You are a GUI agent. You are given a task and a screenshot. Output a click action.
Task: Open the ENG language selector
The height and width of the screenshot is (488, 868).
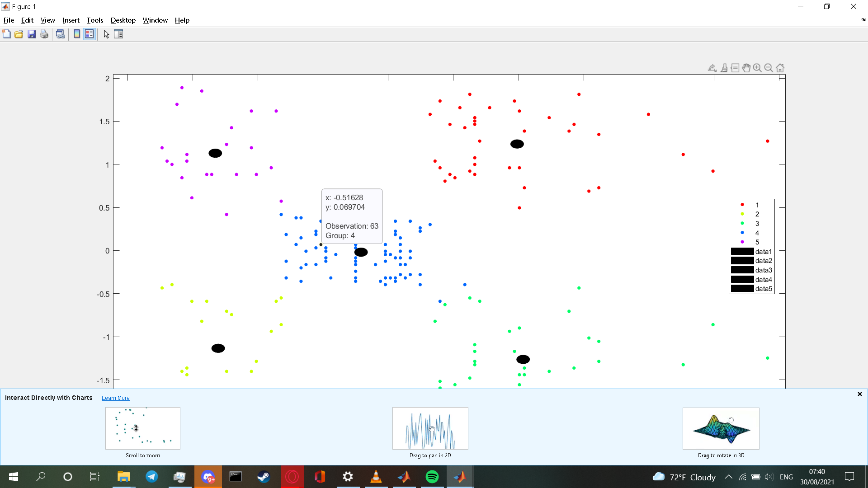tap(787, 477)
